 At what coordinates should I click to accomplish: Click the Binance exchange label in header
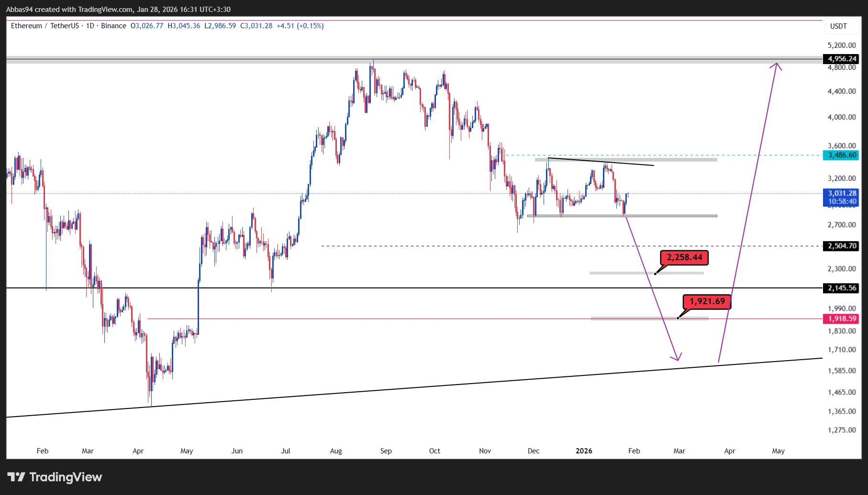(x=113, y=26)
